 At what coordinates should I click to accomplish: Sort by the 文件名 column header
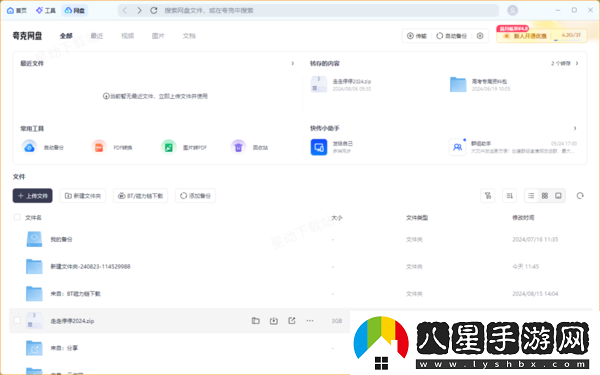33,217
